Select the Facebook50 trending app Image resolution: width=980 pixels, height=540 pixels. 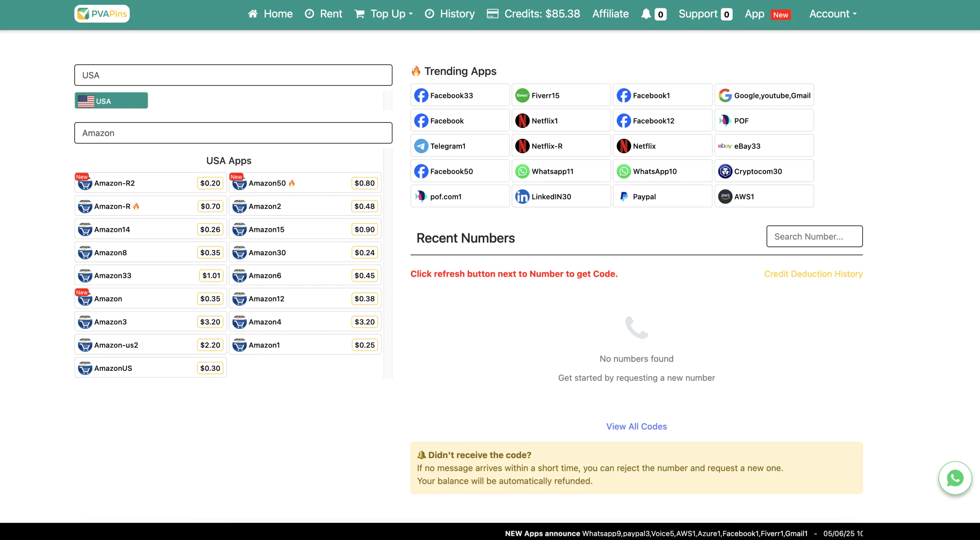[x=460, y=171]
